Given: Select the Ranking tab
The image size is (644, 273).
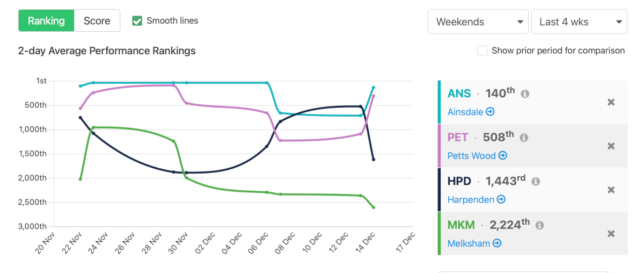Looking at the screenshot, I should tap(46, 21).
